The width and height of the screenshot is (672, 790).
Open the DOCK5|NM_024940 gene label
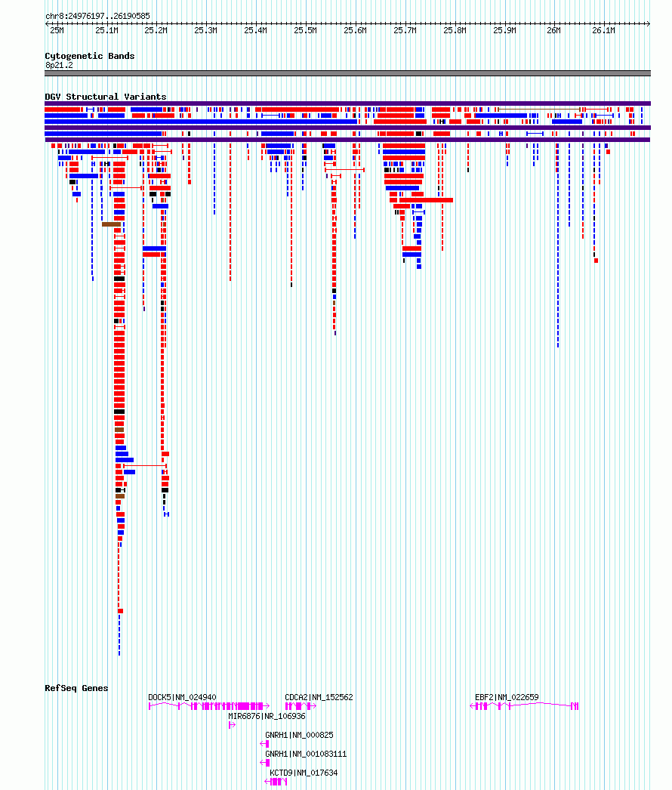tap(182, 697)
